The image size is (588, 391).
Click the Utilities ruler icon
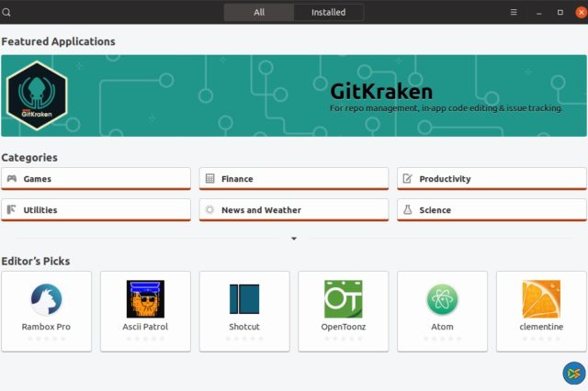(11, 209)
